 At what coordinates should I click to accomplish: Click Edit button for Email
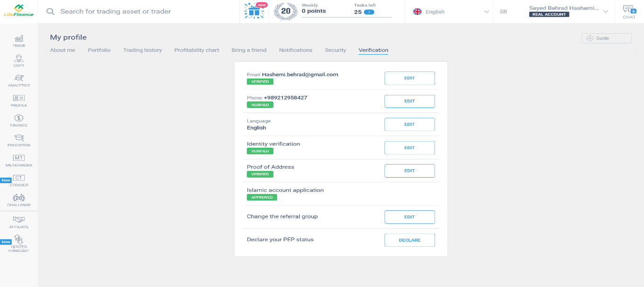click(x=409, y=78)
